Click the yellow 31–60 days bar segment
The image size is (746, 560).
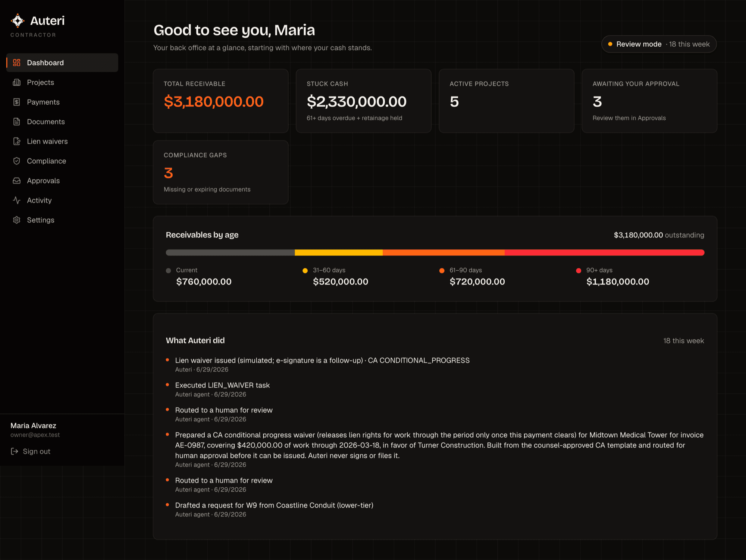pos(339,252)
